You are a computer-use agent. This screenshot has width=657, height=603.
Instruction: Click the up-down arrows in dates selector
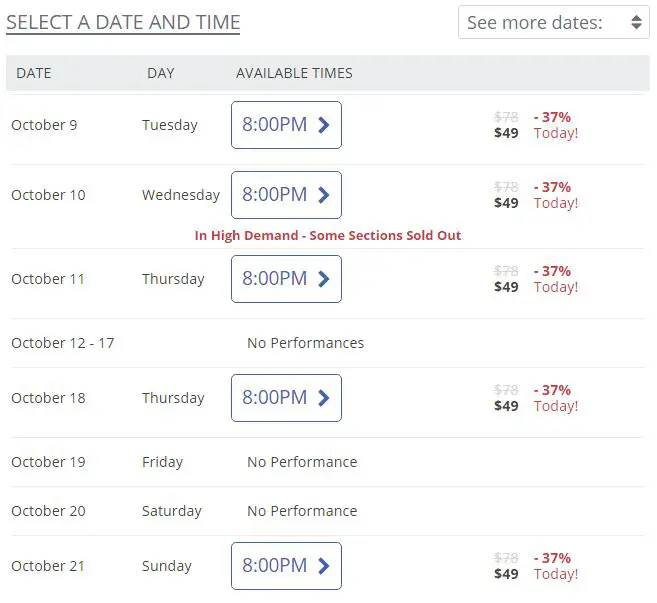click(x=636, y=22)
